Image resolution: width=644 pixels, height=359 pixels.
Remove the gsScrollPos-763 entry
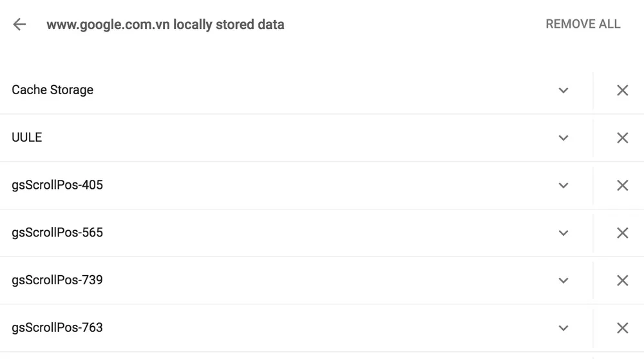point(622,328)
